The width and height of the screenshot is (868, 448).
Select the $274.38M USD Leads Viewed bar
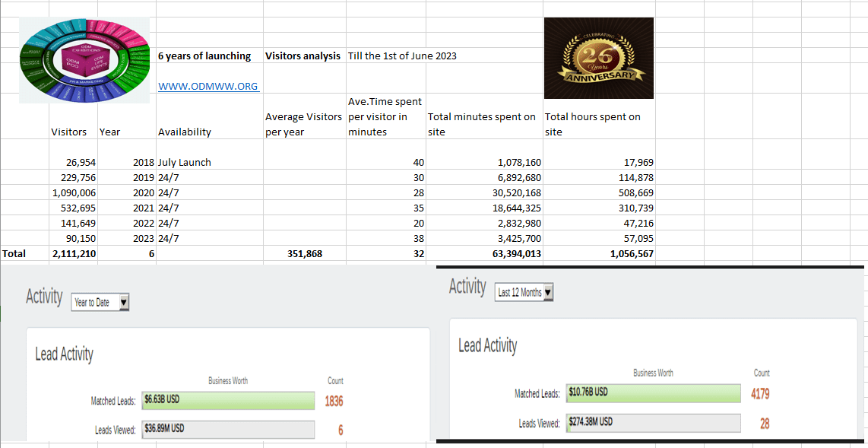[x=652, y=422]
